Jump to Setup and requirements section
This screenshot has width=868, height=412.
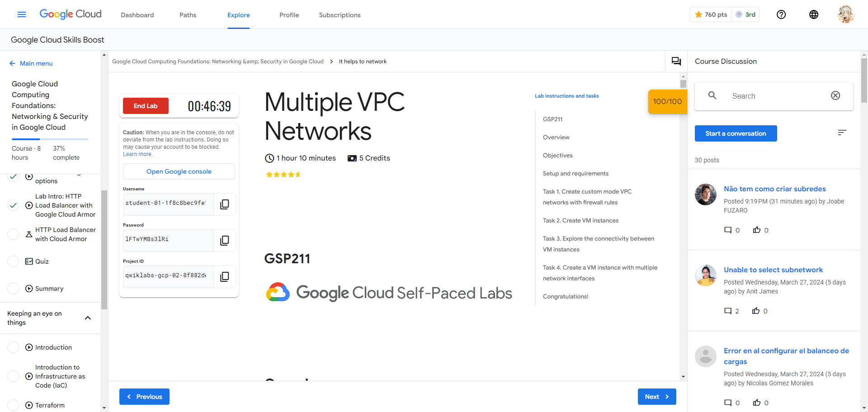[576, 174]
